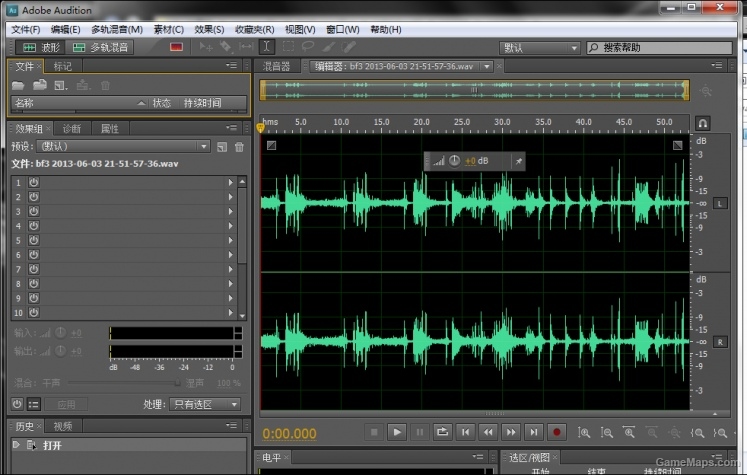747x475 pixels.
Task: Select the Time Selection tool
Action: coord(267,47)
